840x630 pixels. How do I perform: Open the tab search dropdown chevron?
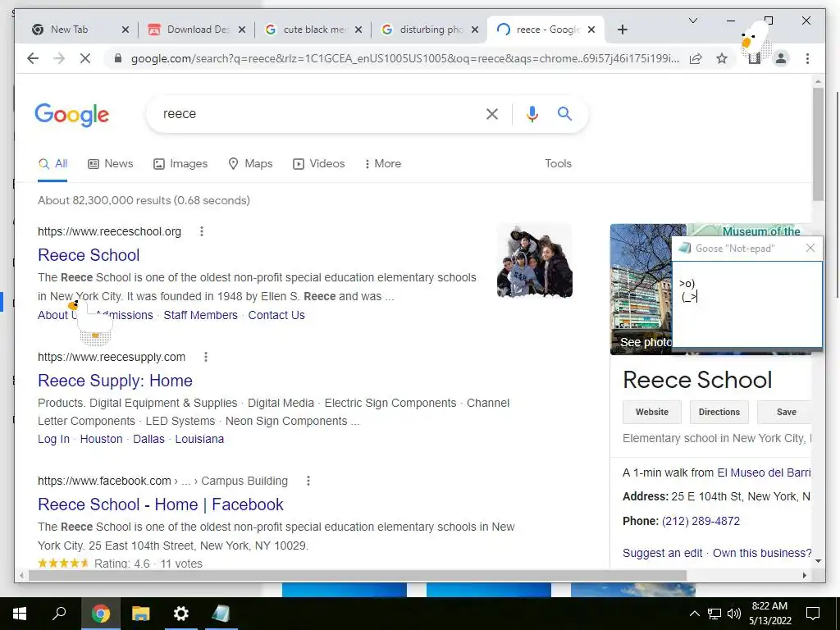coord(692,21)
